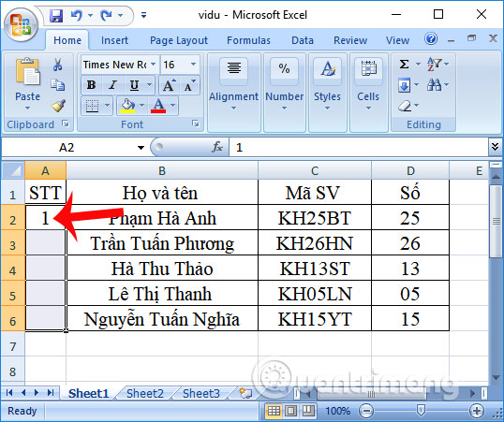Click the Paste clipboard icon
The image size is (504, 422).
28,71
